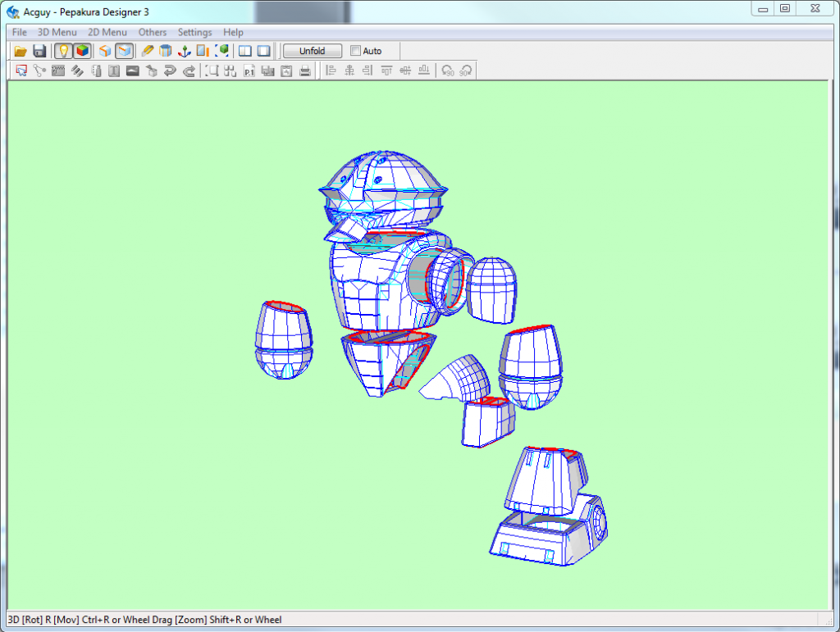
Task: Select the join/disjoin edges tool
Action: tap(39, 70)
